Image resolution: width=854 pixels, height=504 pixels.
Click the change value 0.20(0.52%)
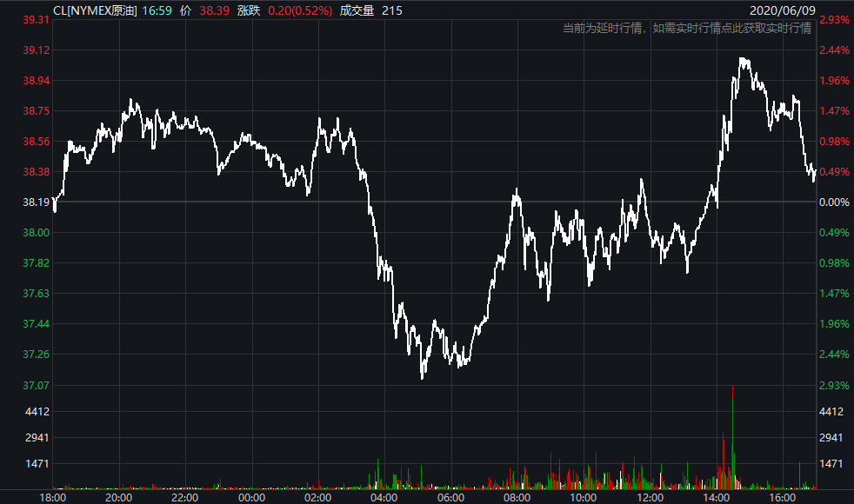tap(299, 10)
